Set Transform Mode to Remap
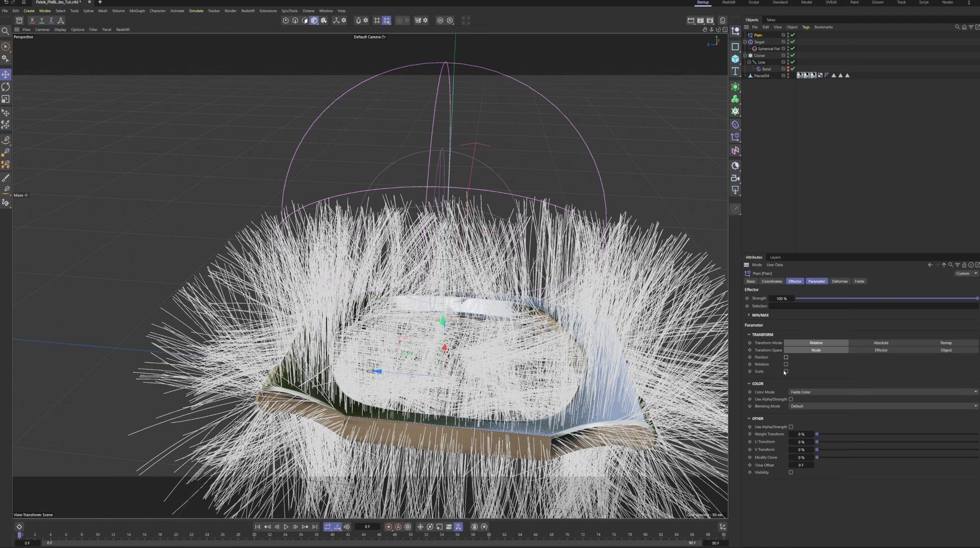The height and width of the screenshot is (548, 980). click(946, 343)
